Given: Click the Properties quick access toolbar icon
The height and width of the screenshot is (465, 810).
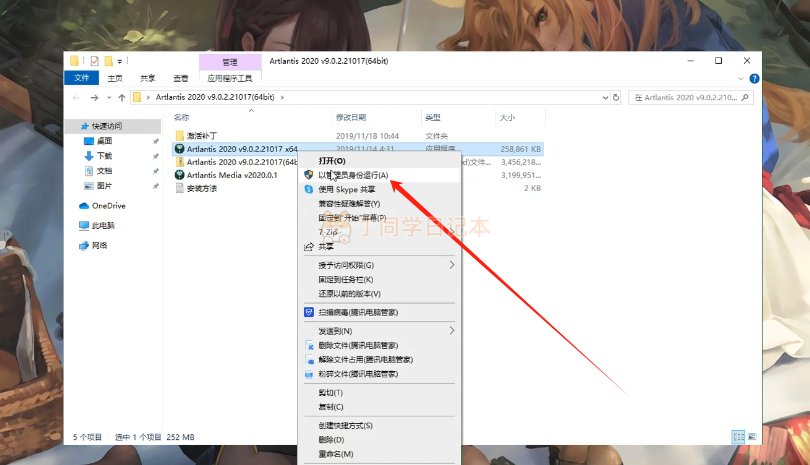Looking at the screenshot, I should [95, 61].
